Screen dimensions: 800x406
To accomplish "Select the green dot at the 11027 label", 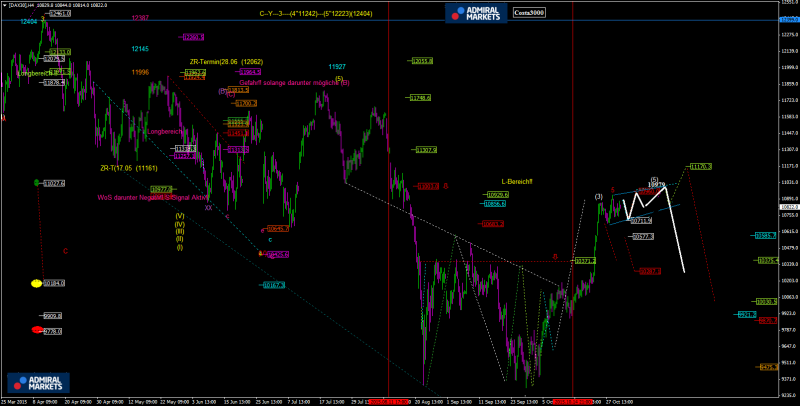I will point(37,183).
